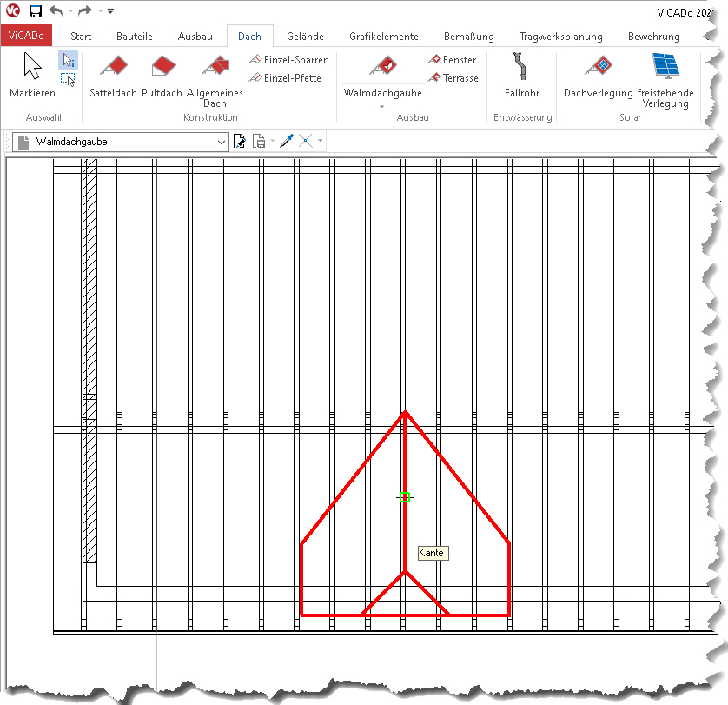Redo the last undone action

click(85, 10)
